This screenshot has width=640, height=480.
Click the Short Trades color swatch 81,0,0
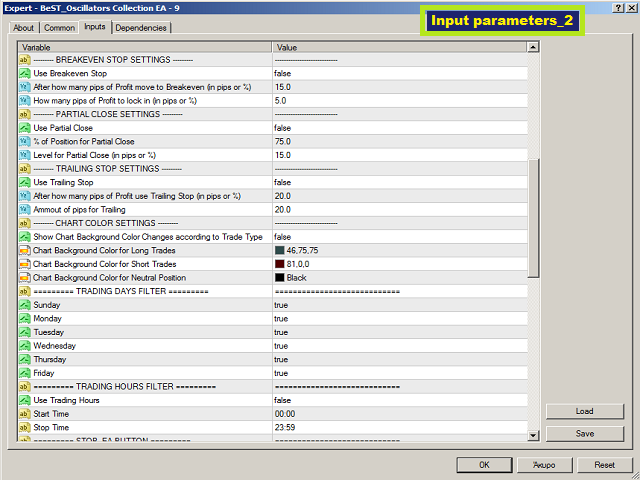pyautogui.click(x=280, y=264)
